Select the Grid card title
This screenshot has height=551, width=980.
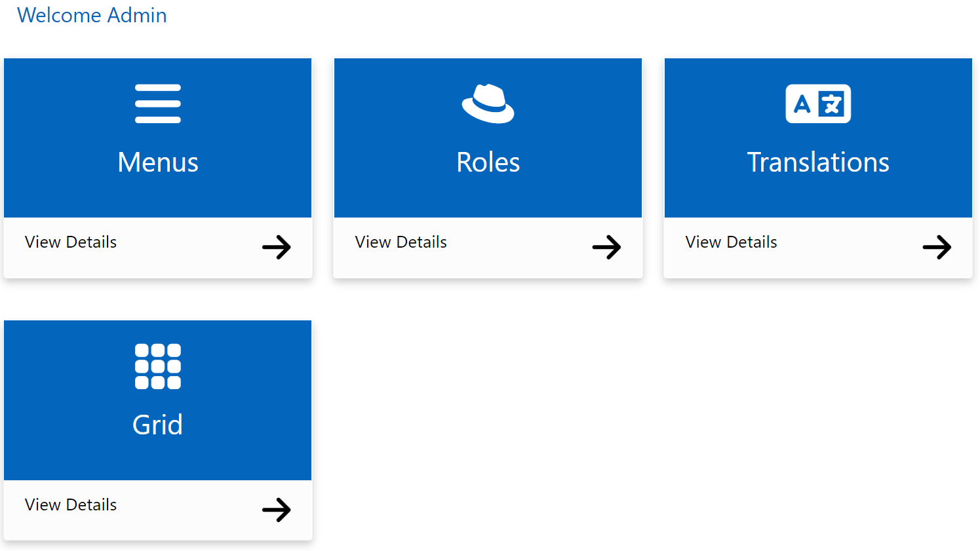(157, 425)
